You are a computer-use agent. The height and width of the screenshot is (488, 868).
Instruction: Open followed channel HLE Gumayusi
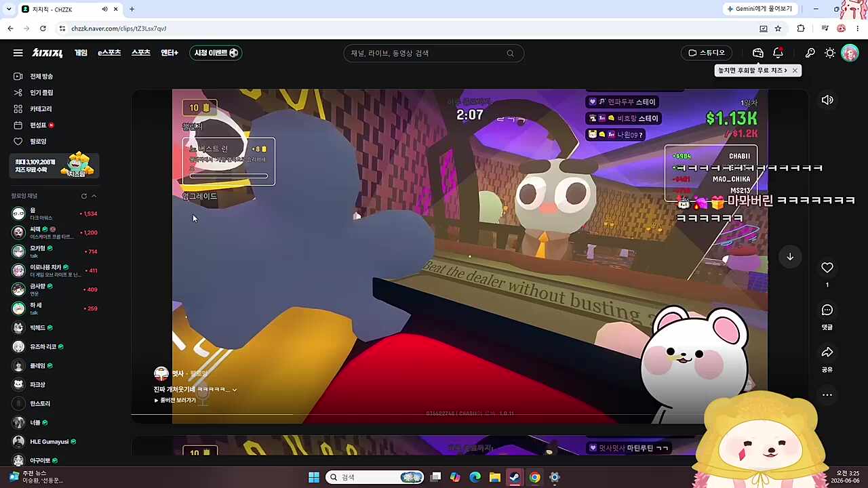(x=54, y=441)
